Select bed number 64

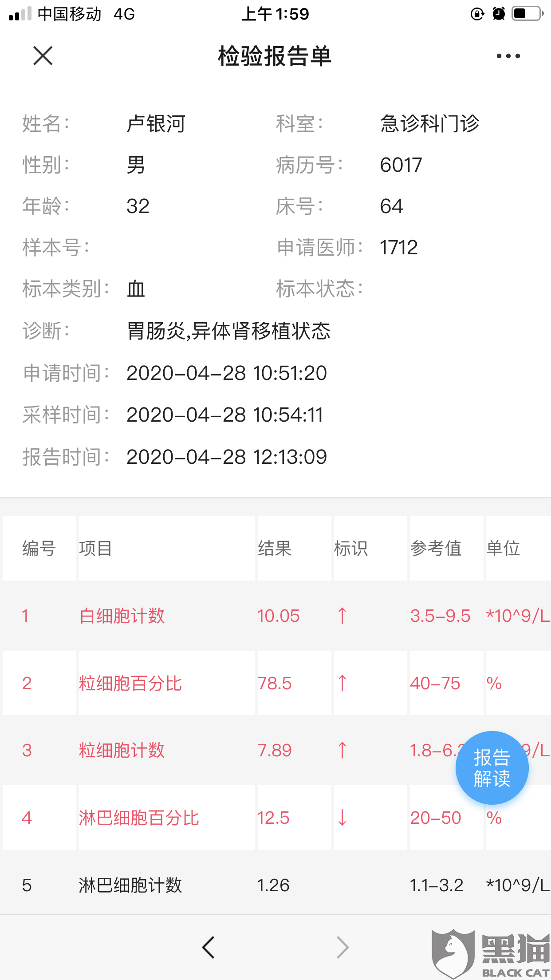[392, 206]
